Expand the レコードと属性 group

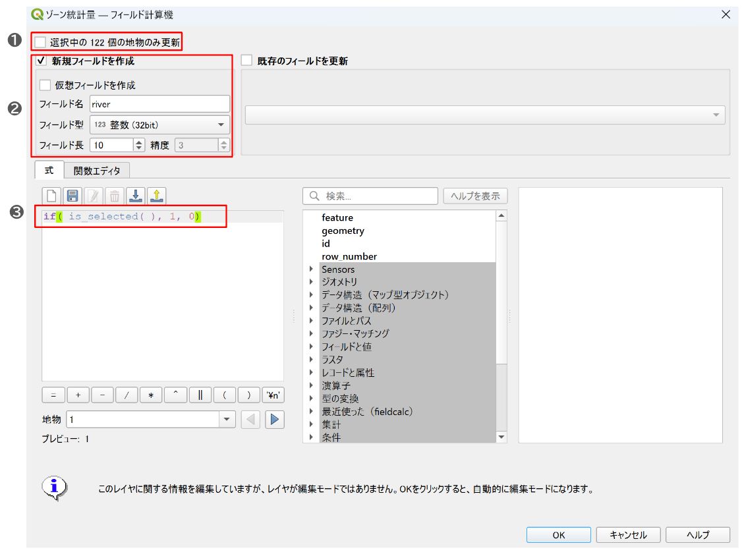311,373
